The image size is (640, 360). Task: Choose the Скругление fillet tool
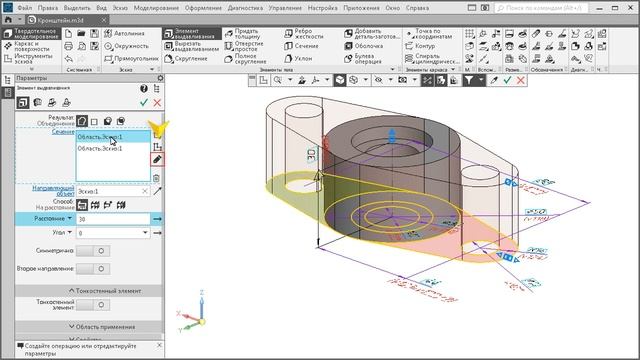[x=186, y=59]
